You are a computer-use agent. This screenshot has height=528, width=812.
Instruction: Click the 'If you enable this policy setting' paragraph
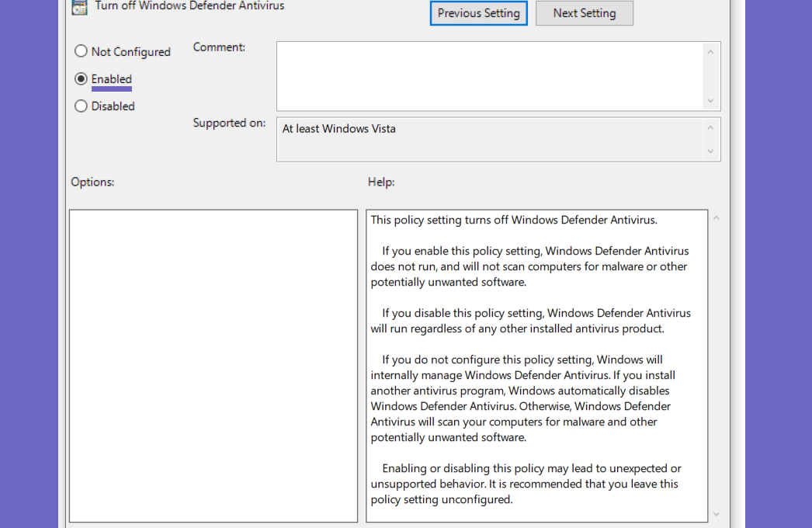(x=529, y=266)
